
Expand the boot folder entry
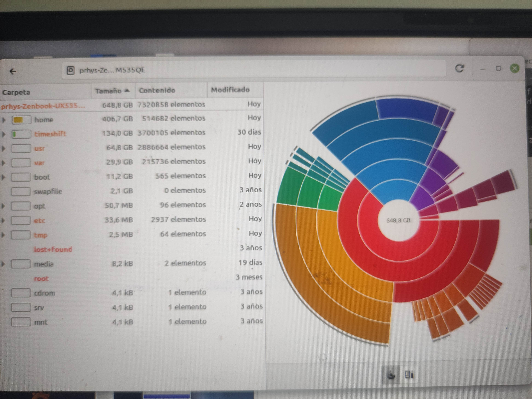(x=3, y=177)
